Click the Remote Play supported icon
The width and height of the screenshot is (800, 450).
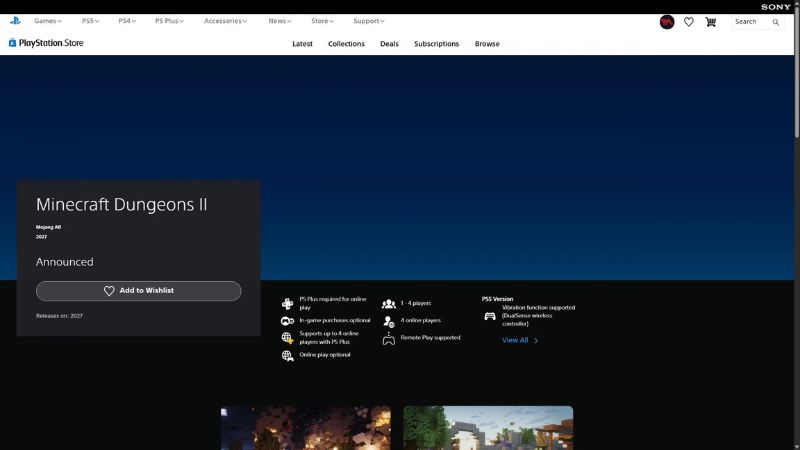[x=389, y=338]
